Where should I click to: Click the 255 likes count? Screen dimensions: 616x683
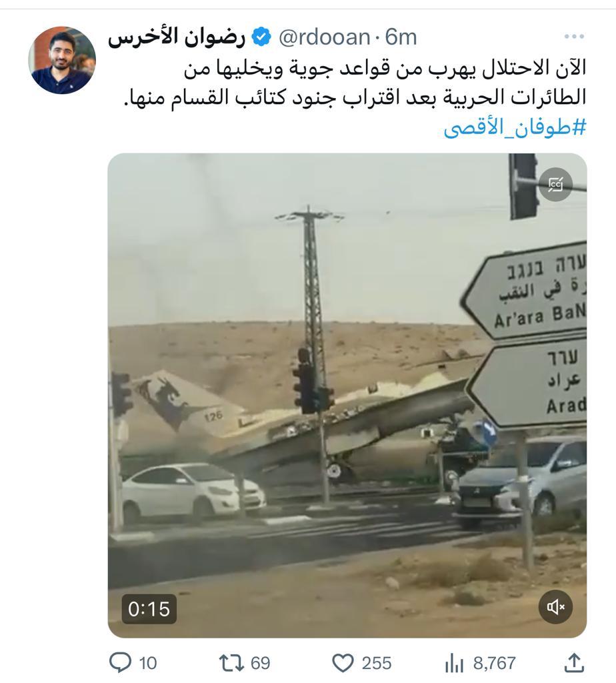[377, 664]
